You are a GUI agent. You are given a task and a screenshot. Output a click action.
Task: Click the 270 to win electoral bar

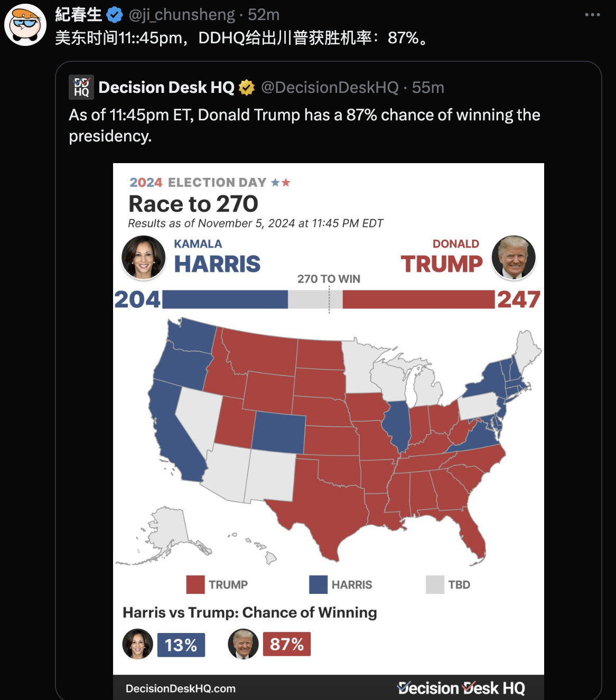[x=329, y=299]
